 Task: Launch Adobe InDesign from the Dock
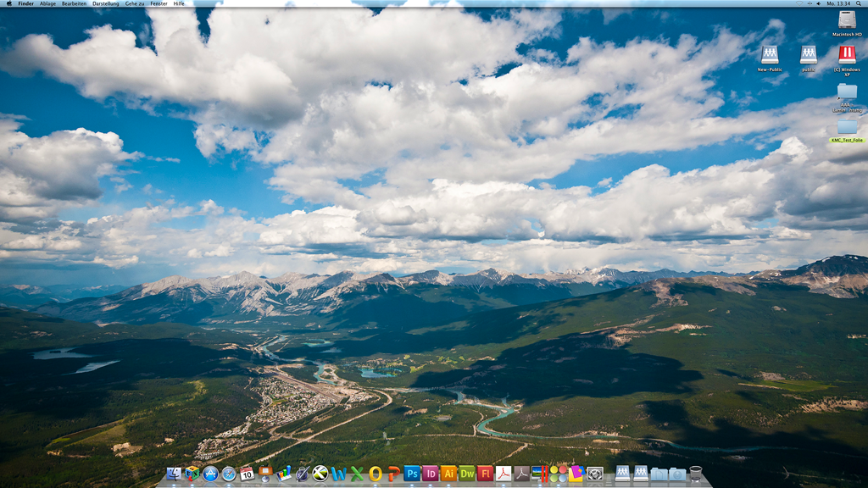(x=430, y=474)
